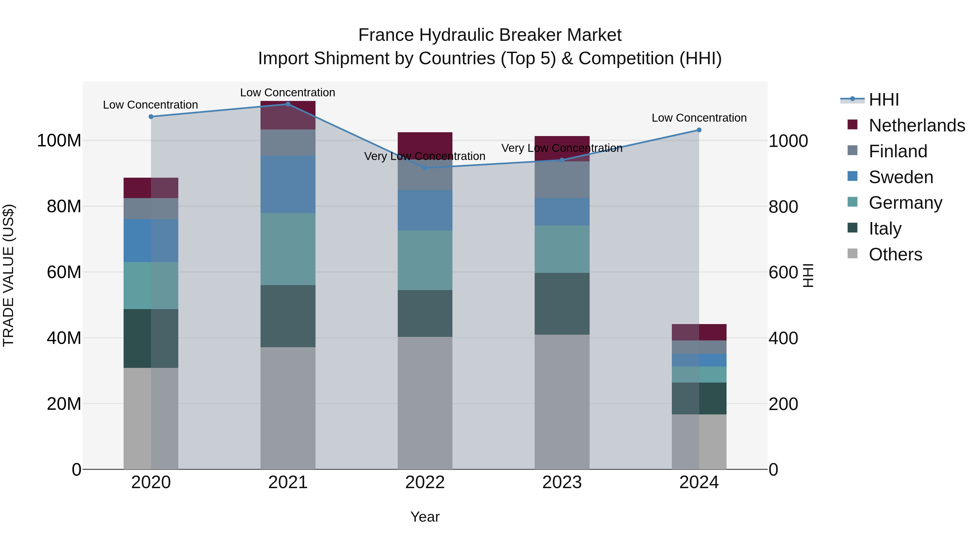Click the 2023 Others bar segment
The width and height of the screenshot is (980, 551).
coord(562,402)
